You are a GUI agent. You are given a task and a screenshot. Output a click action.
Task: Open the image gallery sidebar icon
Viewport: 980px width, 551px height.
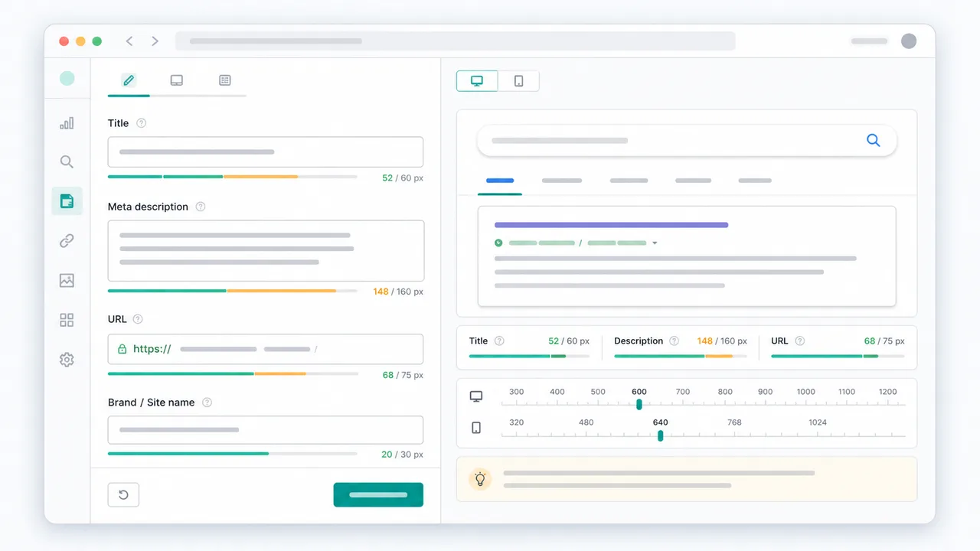click(x=67, y=281)
